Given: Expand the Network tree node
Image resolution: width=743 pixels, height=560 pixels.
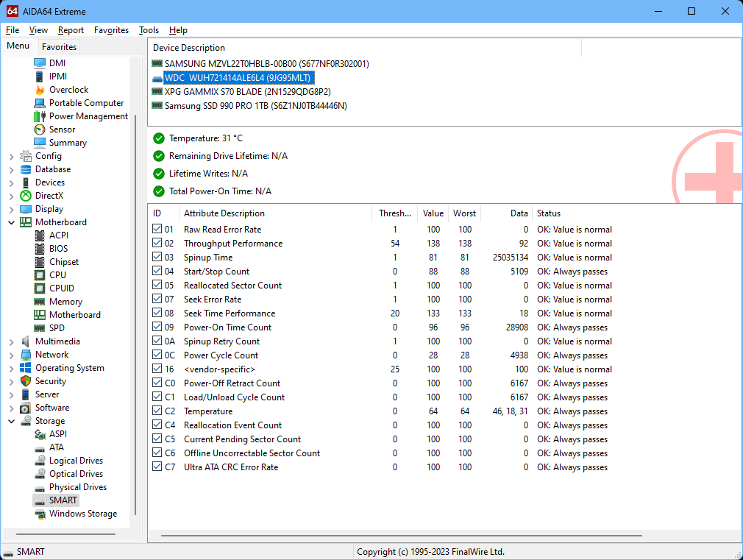Looking at the screenshot, I should point(11,355).
